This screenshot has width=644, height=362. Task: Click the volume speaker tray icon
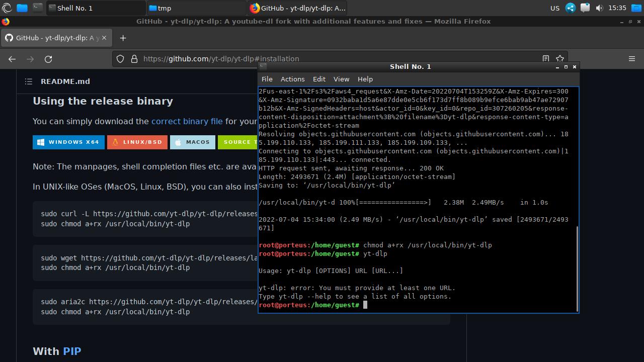click(x=599, y=8)
